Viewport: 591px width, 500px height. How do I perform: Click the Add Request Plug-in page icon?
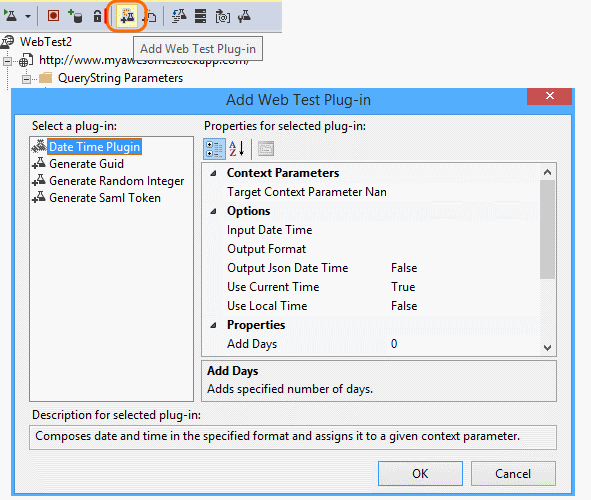[x=150, y=17]
